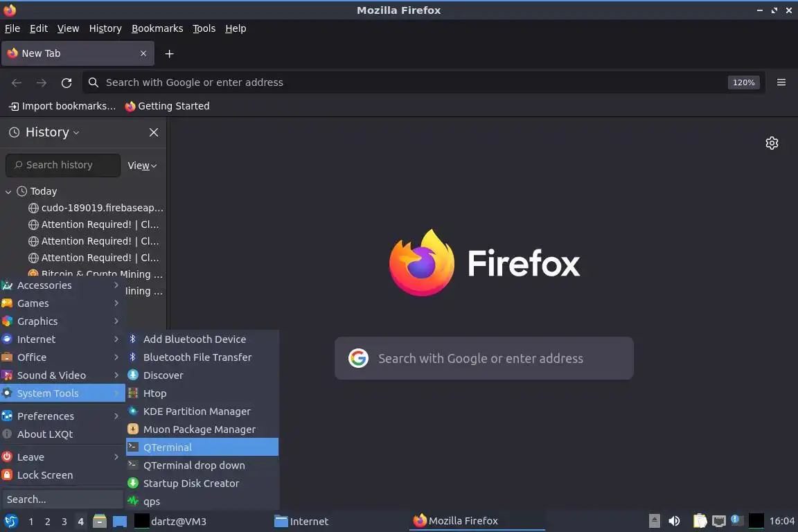
Task: Click the Google logo in search box
Action: [x=358, y=358]
